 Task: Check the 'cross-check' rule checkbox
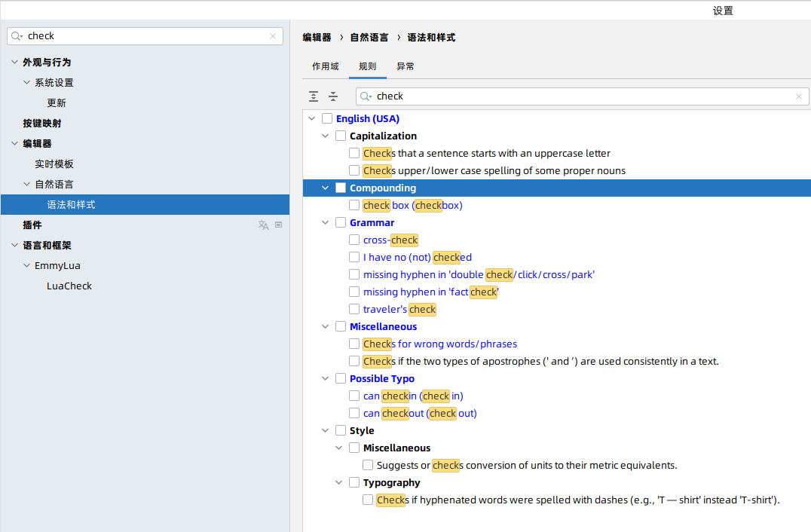(x=354, y=240)
